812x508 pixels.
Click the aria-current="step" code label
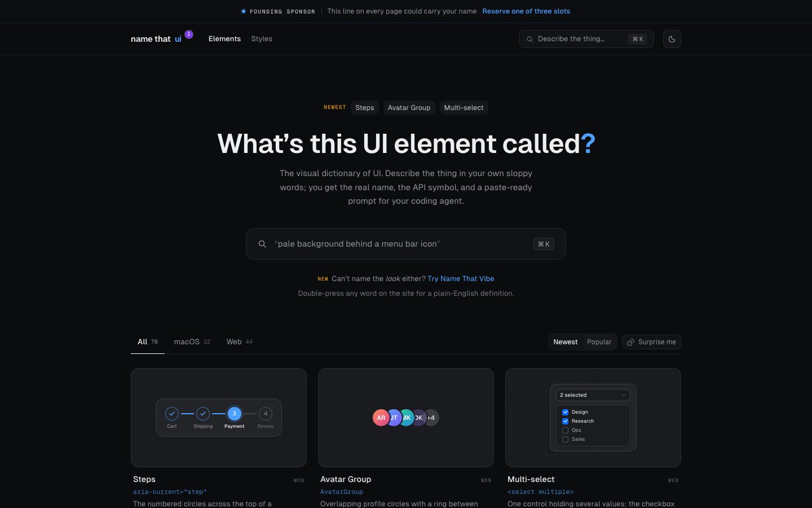tap(170, 492)
